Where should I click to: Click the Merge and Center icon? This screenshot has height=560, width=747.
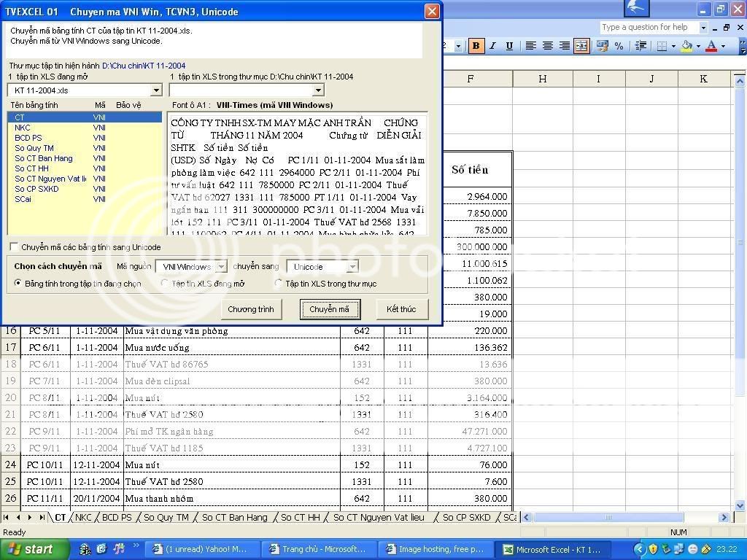coord(581,46)
